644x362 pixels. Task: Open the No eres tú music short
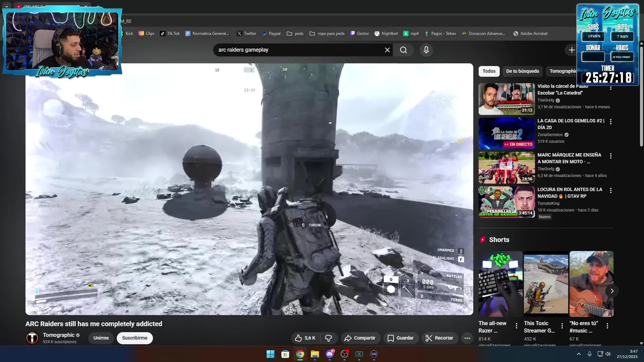tap(591, 284)
